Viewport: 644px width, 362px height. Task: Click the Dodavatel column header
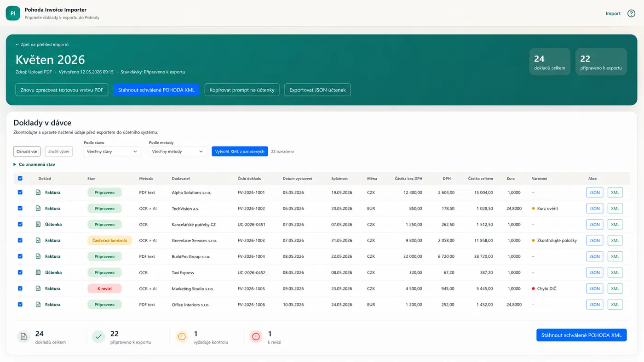click(181, 179)
